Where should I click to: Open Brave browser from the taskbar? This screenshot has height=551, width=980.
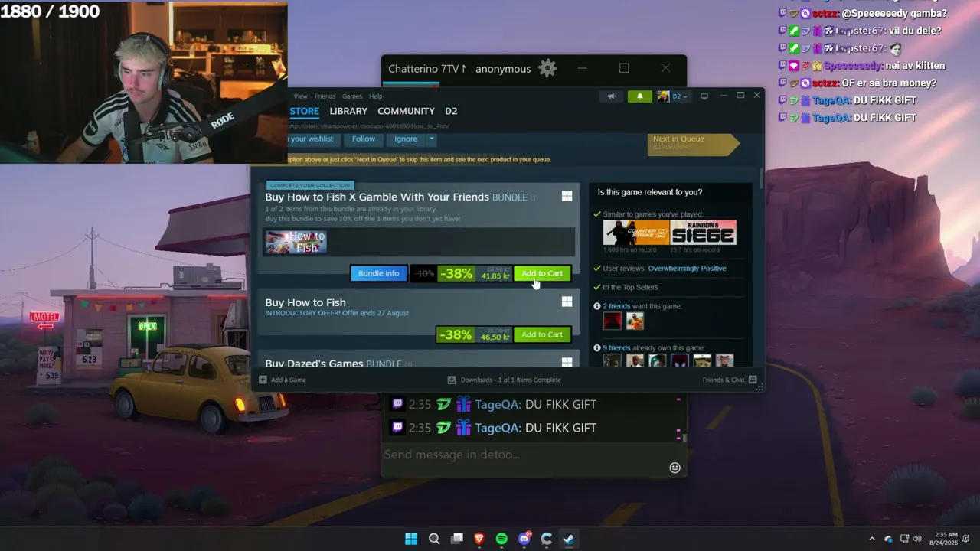click(479, 539)
